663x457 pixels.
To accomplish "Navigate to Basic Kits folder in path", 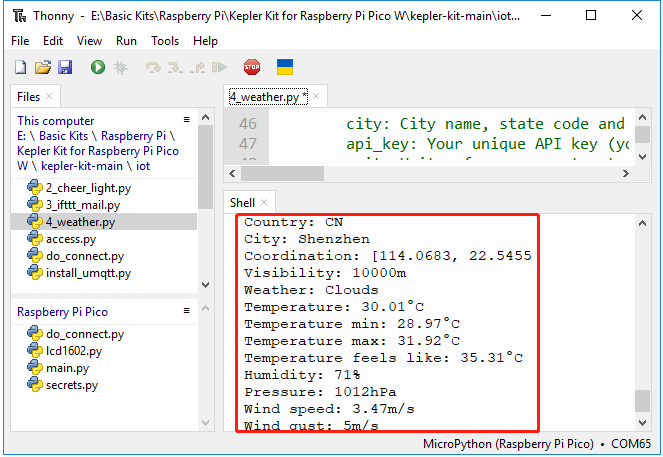I will [63, 136].
